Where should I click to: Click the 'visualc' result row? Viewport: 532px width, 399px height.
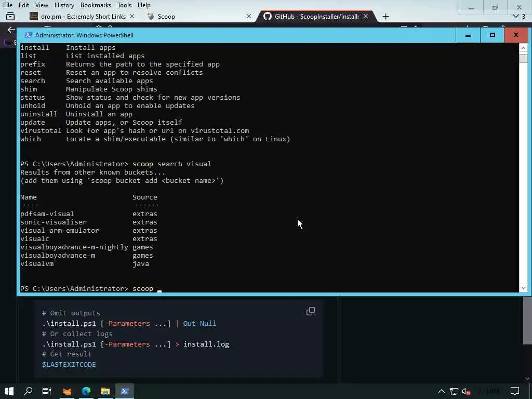[88, 239]
